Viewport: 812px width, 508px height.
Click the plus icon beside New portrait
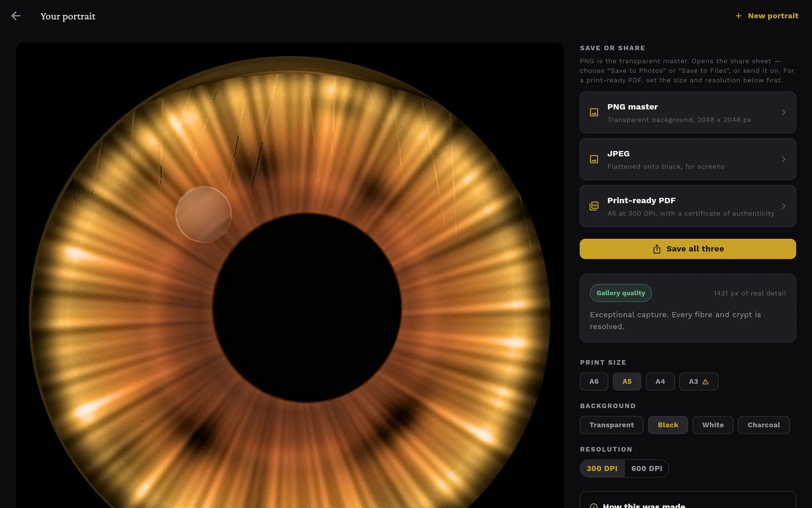tap(738, 16)
